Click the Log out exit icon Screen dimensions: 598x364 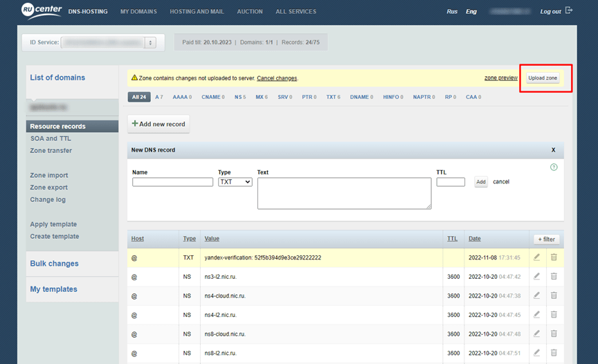point(569,10)
